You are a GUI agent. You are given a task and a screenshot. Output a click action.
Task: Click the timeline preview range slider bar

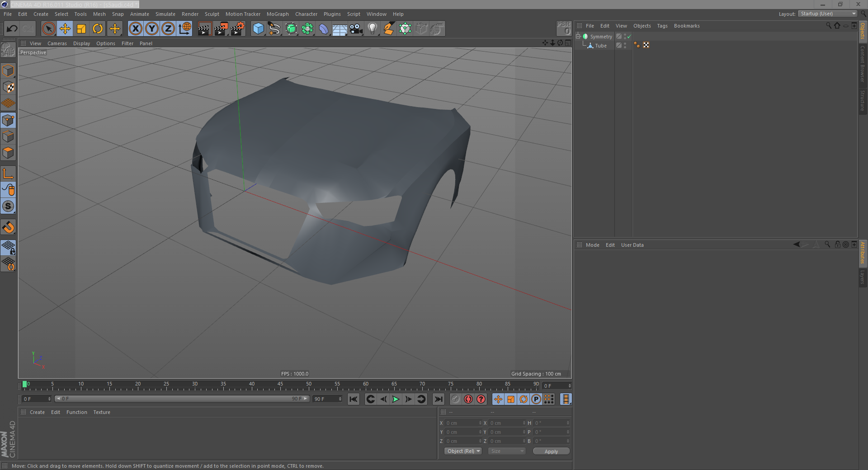pyautogui.click(x=182, y=399)
